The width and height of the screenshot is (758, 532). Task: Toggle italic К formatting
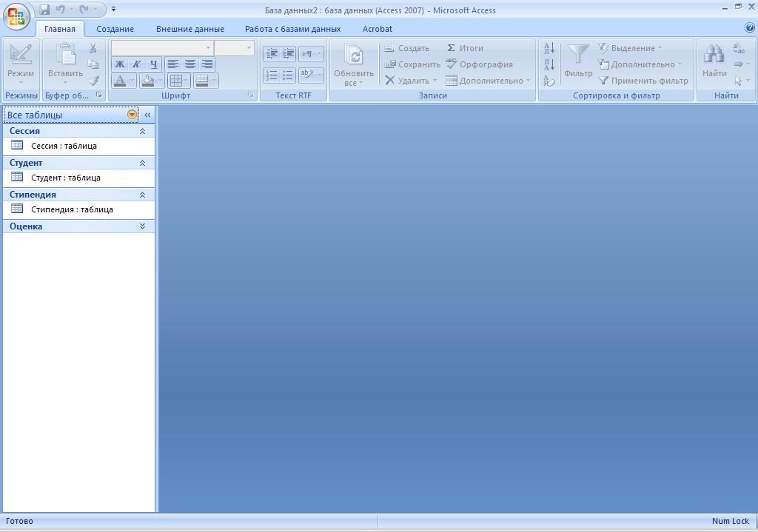137,64
